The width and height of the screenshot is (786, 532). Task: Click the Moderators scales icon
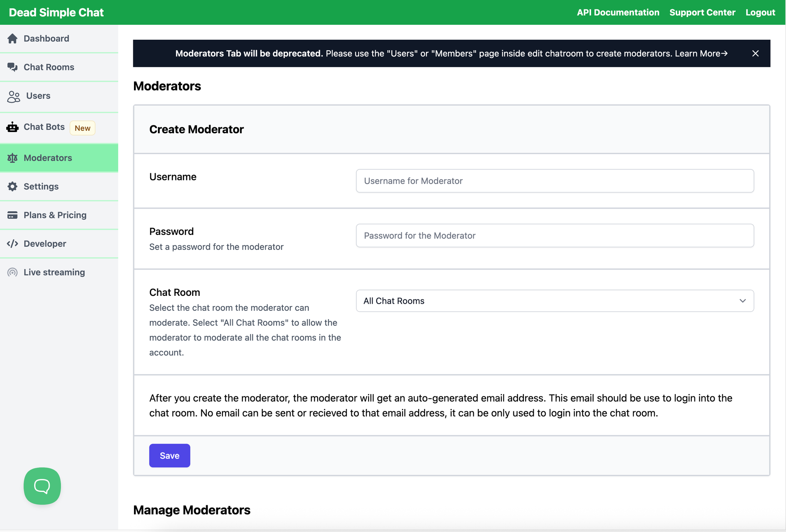tap(13, 158)
